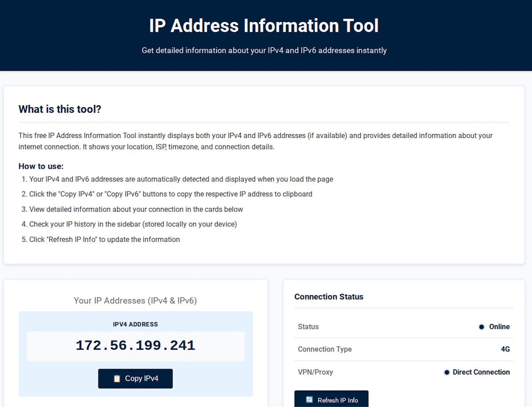Click step 4 about IP history sidebar
The width and height of the screenshot is (532, 407).
pyautogui.click(x=129, y=224)
